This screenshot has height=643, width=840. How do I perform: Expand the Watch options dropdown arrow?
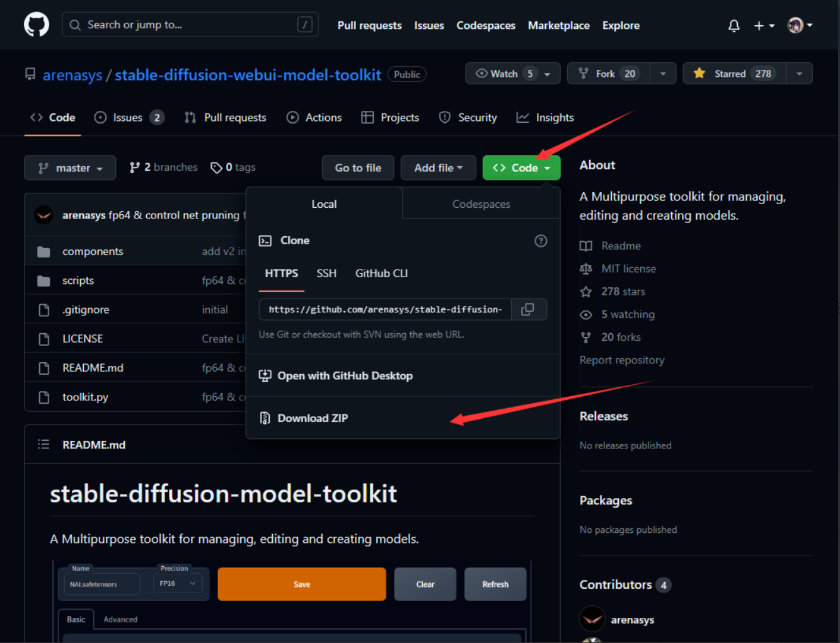[x=548, y=74]
